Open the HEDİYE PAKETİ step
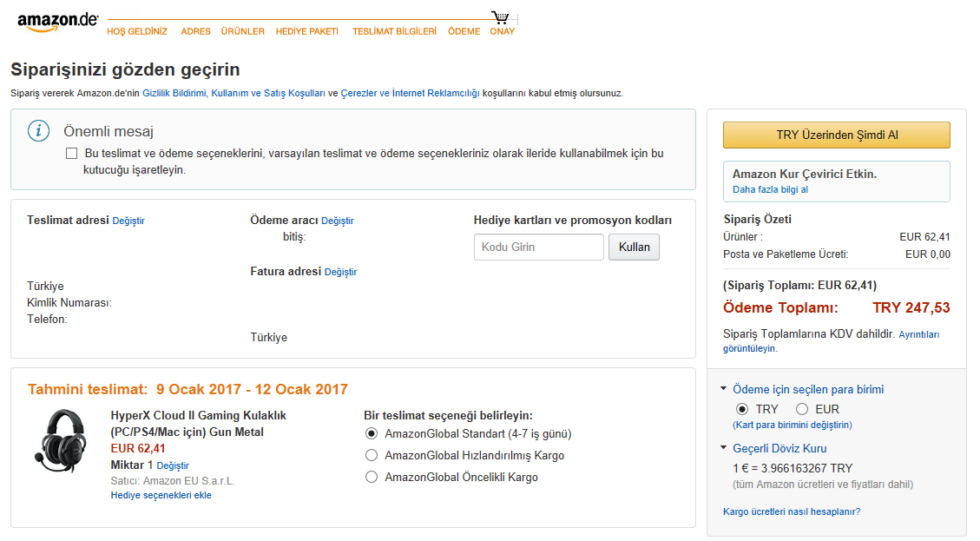This screenshot has height=541, width=980. pos(306,31)
